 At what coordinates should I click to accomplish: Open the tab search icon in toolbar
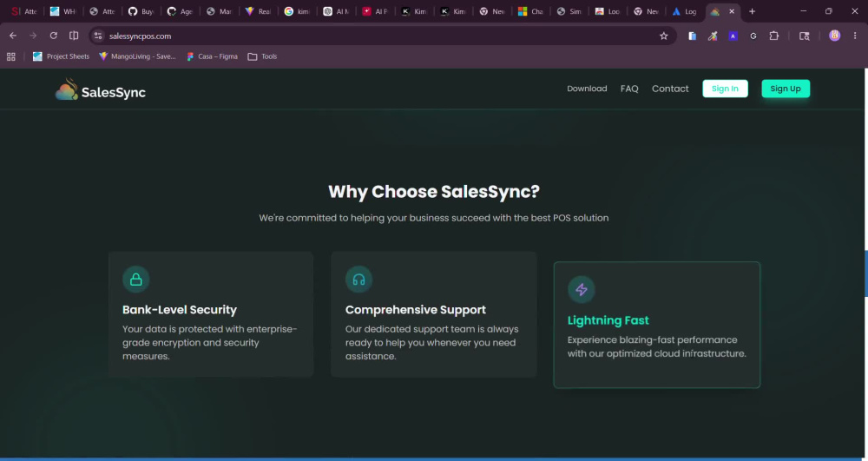click(x=805, y=36)
